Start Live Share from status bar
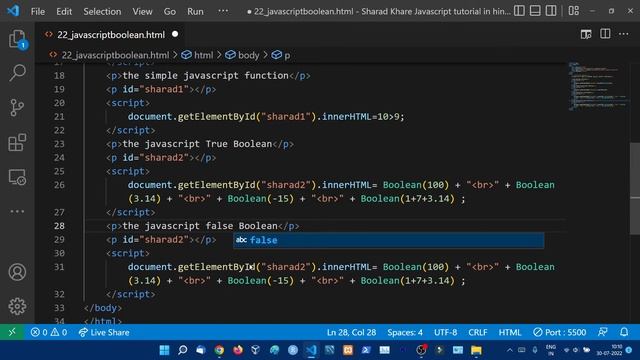This screenshot has height=360, width=640. tap(104, 332)
